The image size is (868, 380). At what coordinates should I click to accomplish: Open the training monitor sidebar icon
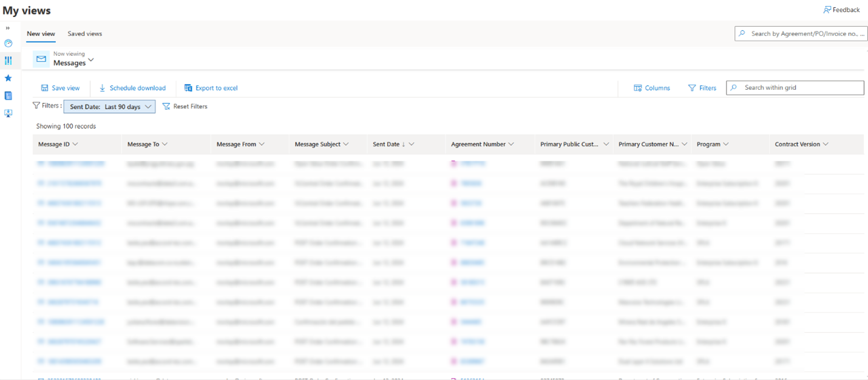pos(8,114)
